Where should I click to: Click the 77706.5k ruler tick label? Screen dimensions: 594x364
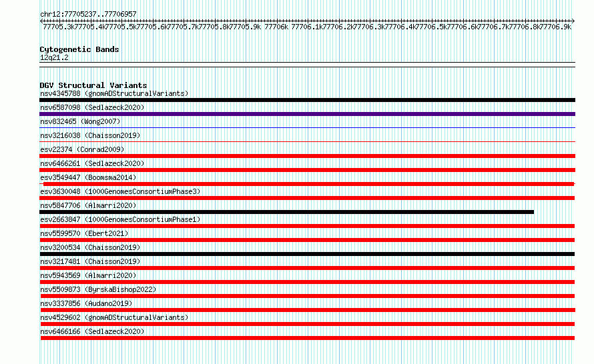click(432, 27)
